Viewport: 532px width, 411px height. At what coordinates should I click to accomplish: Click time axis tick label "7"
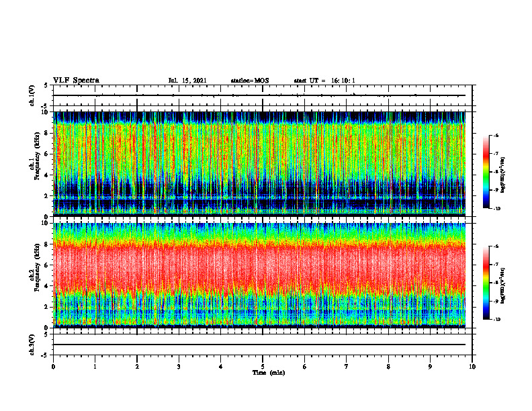click(x=347, y=367)
